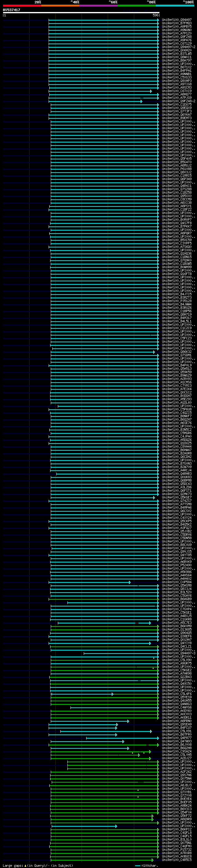
Task: Select the red 20% identity color segment
Action: [22, 6]
